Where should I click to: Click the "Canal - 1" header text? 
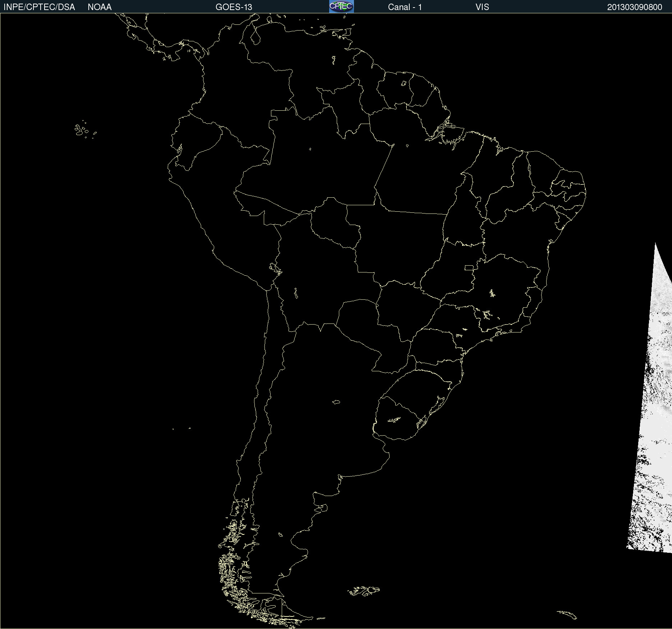pyautogui.click(x=405, y=7)
